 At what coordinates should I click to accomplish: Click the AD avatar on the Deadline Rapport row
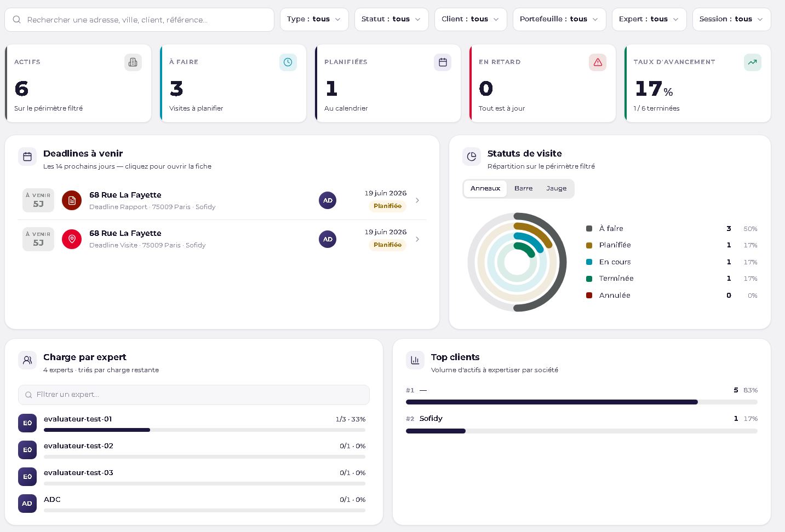[328, 200]
